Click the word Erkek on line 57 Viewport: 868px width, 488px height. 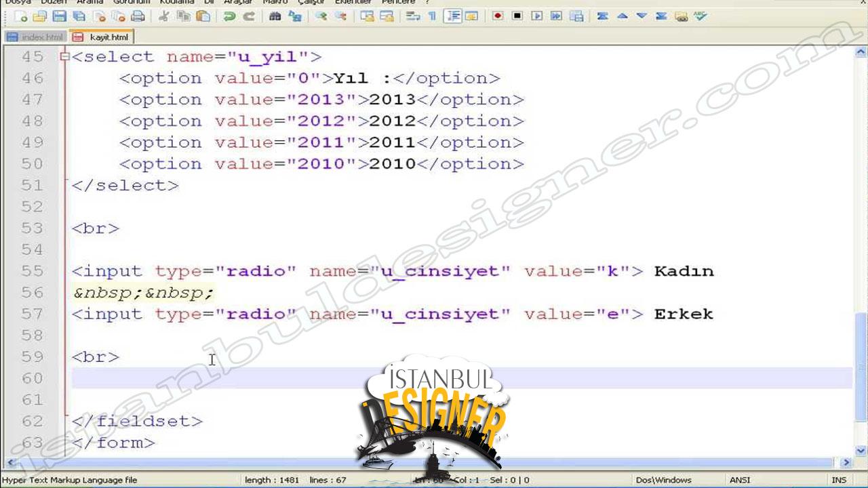tap(684, 314)
